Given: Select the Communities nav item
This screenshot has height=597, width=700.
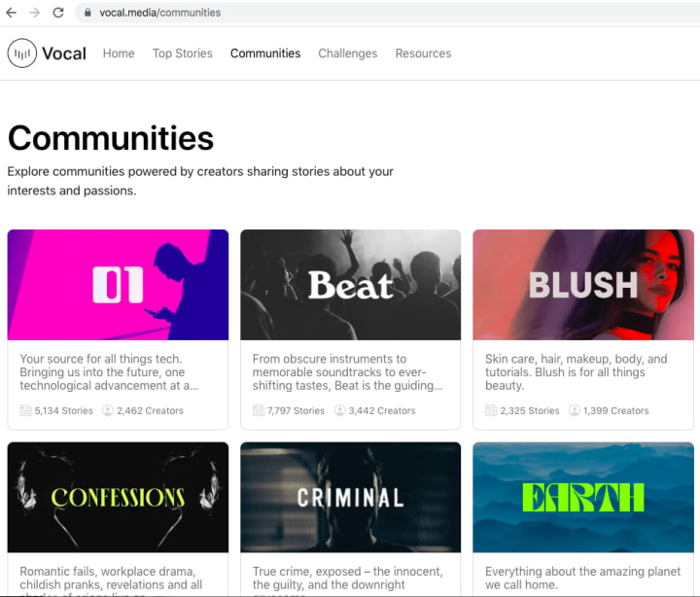Looking at the screenshot, I should (265, 53).
